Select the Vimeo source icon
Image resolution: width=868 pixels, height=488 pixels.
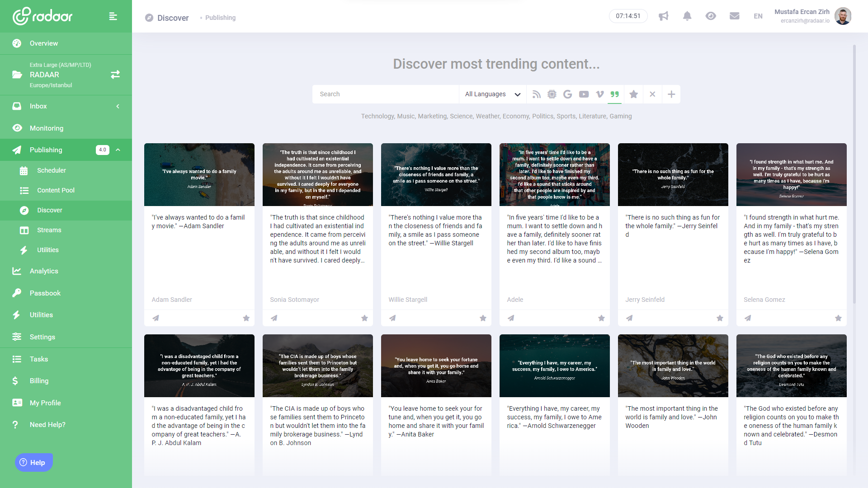pyautogui.click(x=599, y=94)
